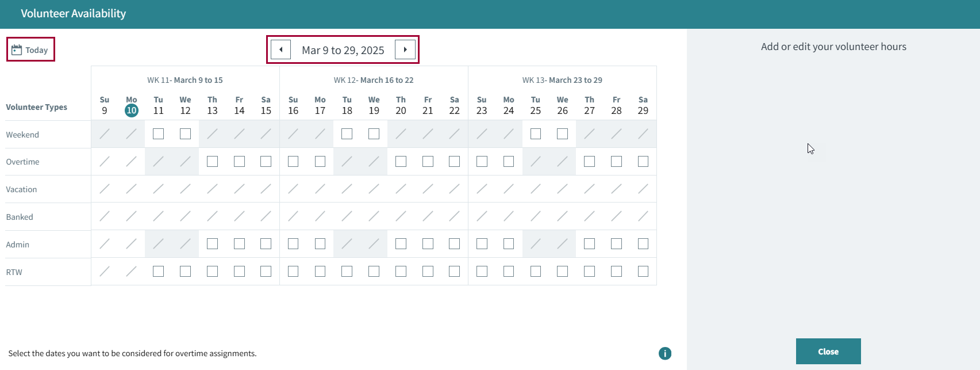Check Weekend availability for Tuesday March 11
This screenshot has height=370, width=980.
click(x=158, y=134)
